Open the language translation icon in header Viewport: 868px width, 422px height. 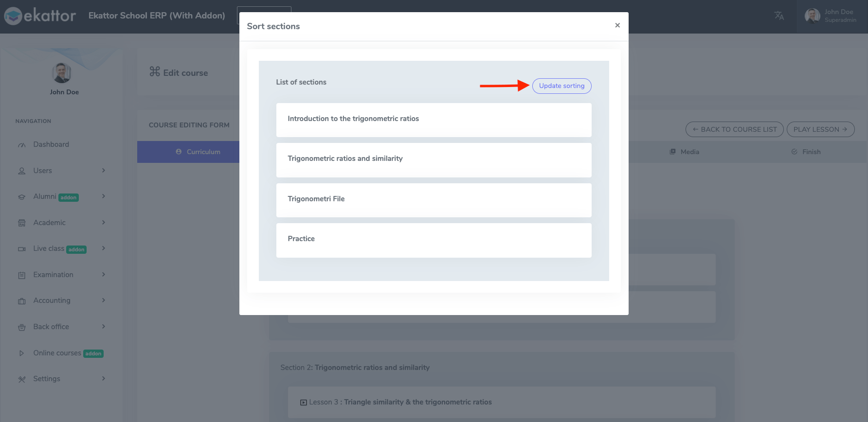coord(779,16)
